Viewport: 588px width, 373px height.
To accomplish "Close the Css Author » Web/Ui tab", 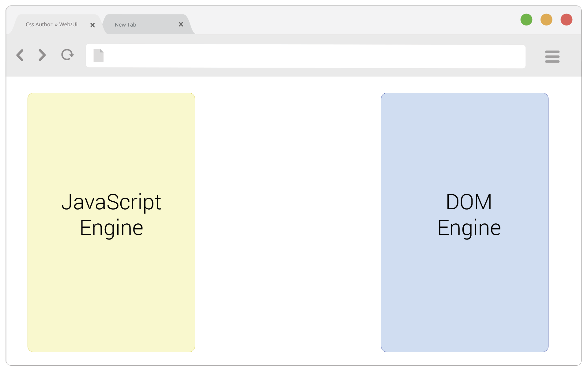I will coord(92,25).
